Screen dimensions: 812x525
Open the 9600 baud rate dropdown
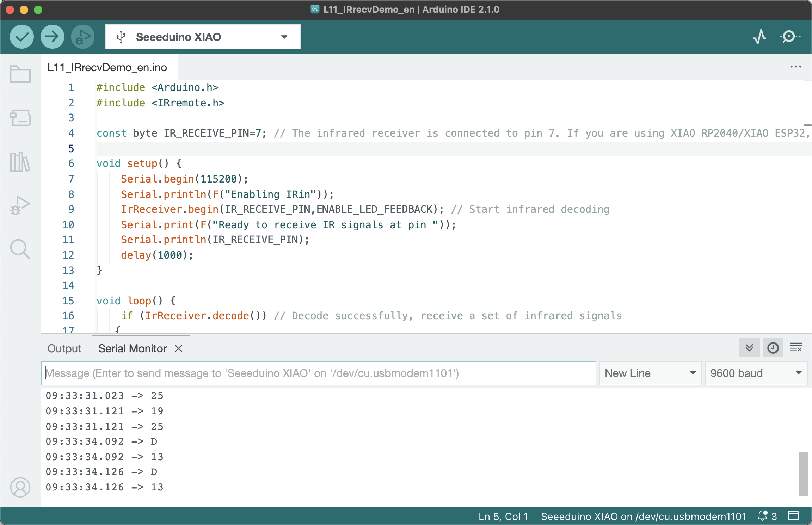tap(756, 373)
